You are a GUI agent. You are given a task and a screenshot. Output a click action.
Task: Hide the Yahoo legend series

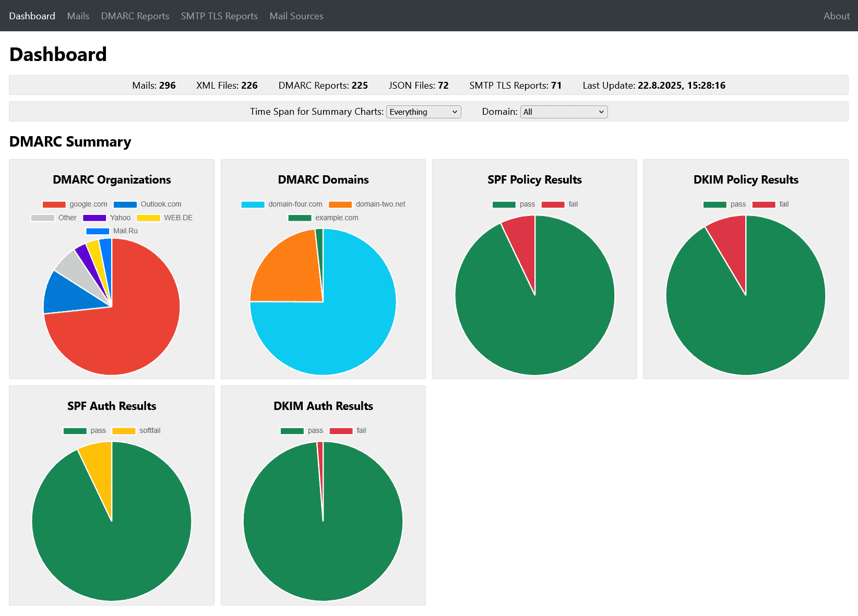[107, 218]
